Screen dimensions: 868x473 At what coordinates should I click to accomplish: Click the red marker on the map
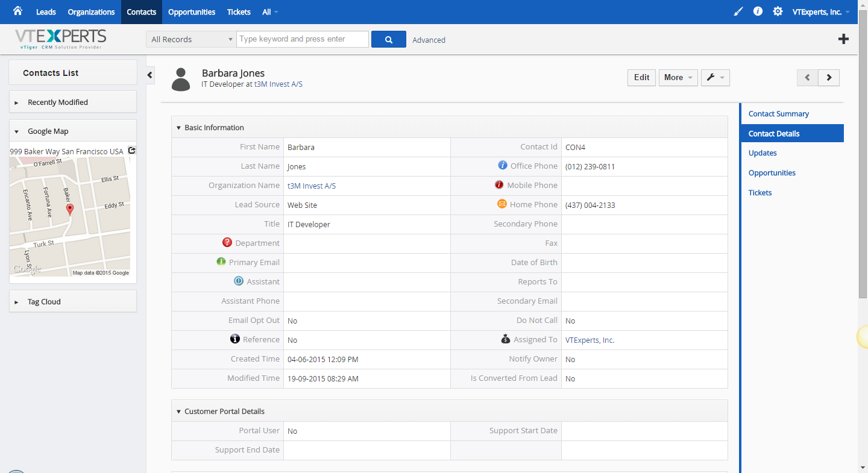(x=70, y=210)
